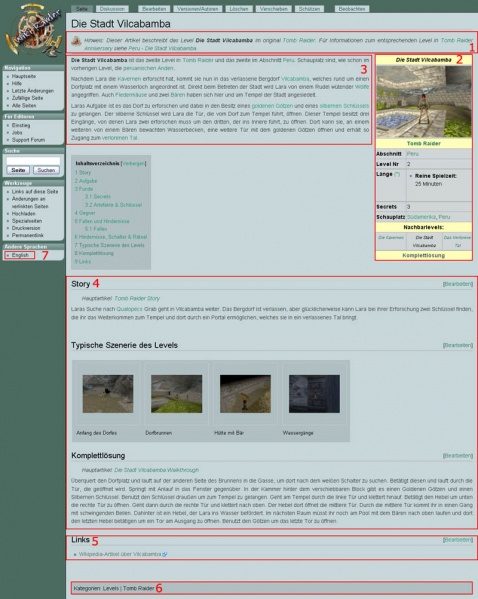Click the external link icon after the Wikipedia-Artikel
Viewport: 478px width, 599px height.
coord(165,554)
